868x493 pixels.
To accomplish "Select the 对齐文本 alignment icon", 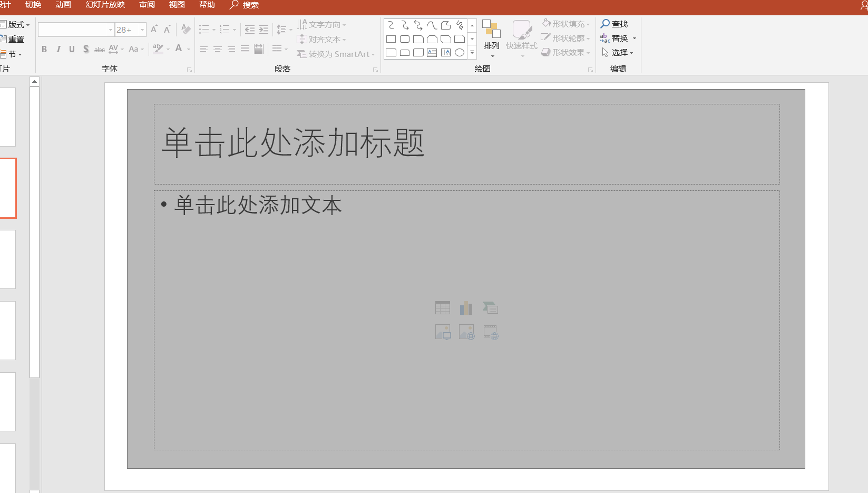I will pyautogui.click(x=321, y=39).
